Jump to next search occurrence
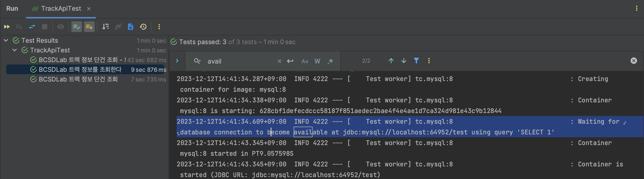 coord(404,61)
